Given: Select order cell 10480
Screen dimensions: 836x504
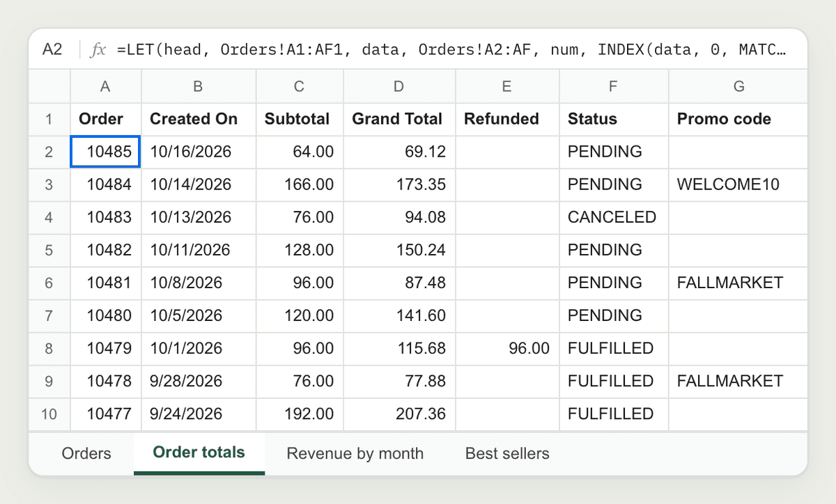Looking at the screenshot, I should click(x=106, y=315).
